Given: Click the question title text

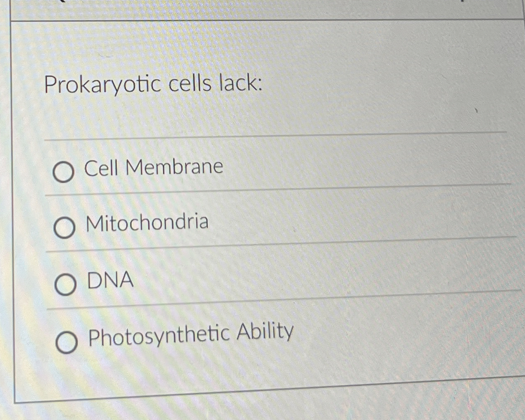Looking at the screenshot, I should click(153, 85).
